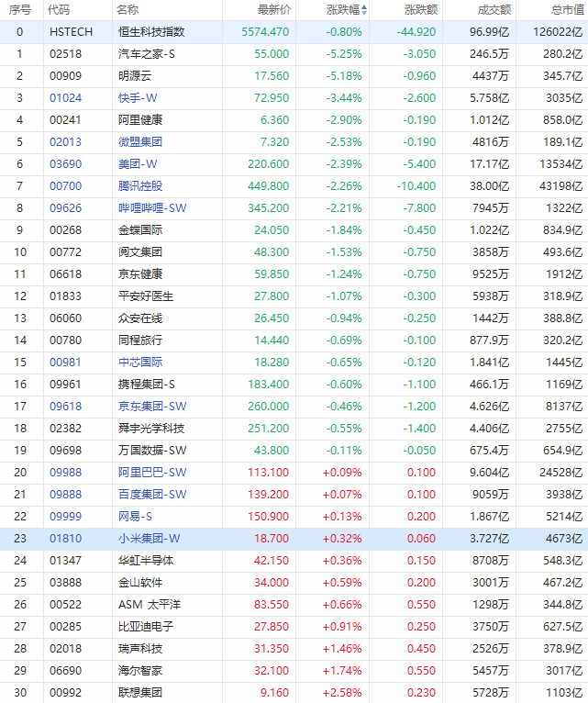This screenshot has height=703, width=588.
Task: Sort by 总市值 column header
Action: pos(568,10)
